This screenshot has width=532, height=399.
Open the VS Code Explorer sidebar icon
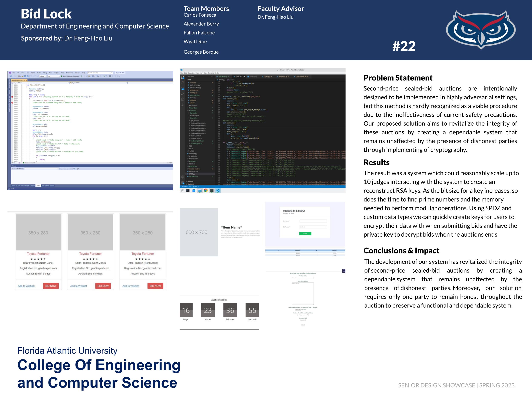[183, 77]
